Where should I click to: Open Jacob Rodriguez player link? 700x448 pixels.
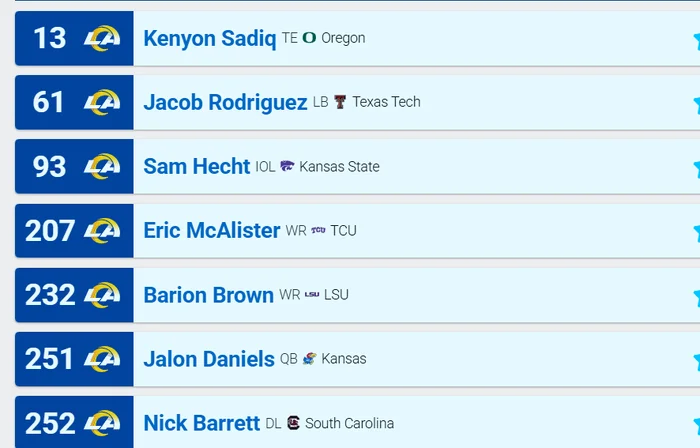[x=225, y=103]
